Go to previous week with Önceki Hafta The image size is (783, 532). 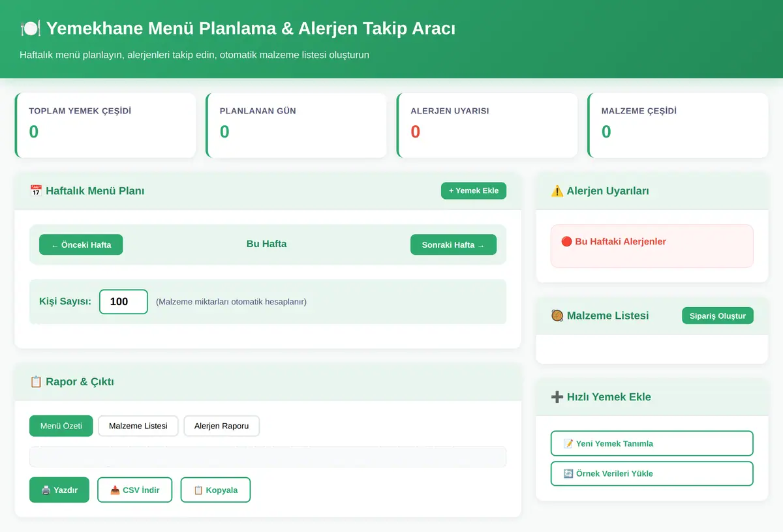81,244
